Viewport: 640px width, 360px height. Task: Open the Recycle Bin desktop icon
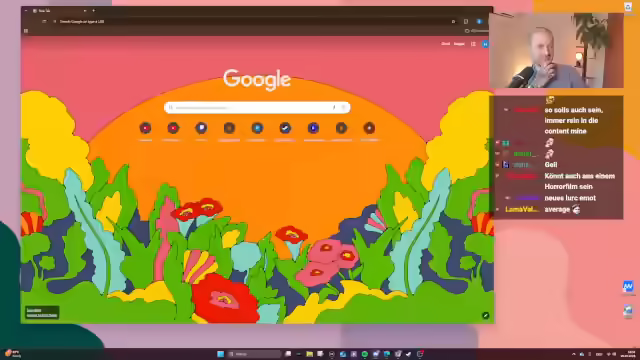click(x=628, y=7)
